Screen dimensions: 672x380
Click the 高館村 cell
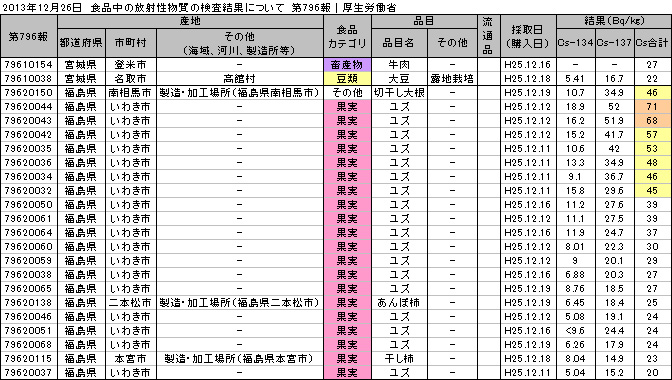240,79
